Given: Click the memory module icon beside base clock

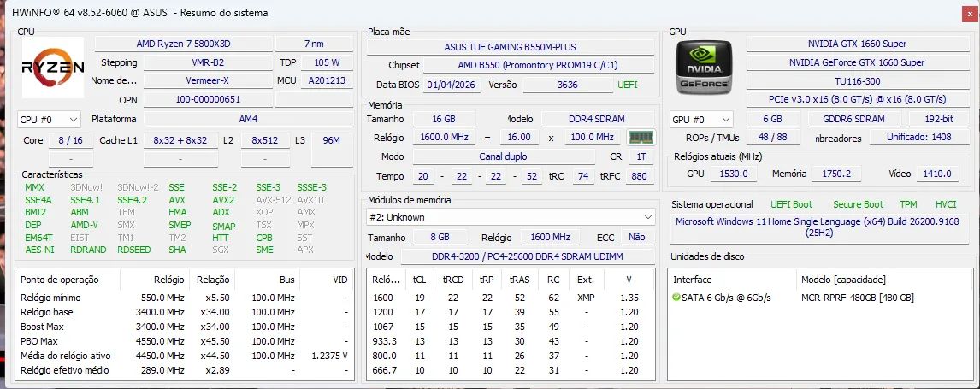Looking at the screenshot, I should (640, 138).
